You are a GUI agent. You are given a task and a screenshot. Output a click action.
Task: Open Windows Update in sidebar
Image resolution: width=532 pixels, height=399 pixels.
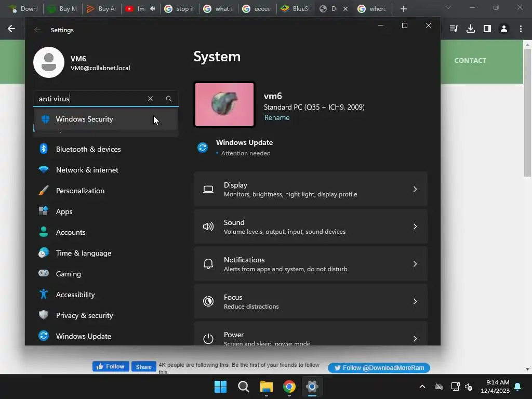(106, 336)
